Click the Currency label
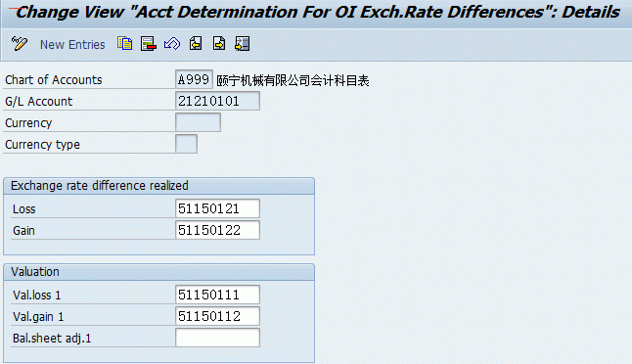This screenshot has height=364, width=632. click(x=28, y=123)
